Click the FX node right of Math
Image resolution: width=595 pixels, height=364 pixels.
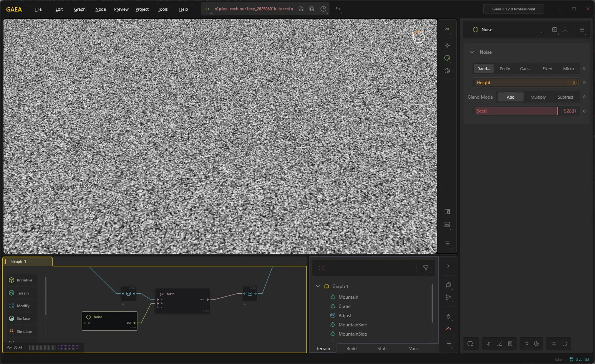tap(250, 294)
